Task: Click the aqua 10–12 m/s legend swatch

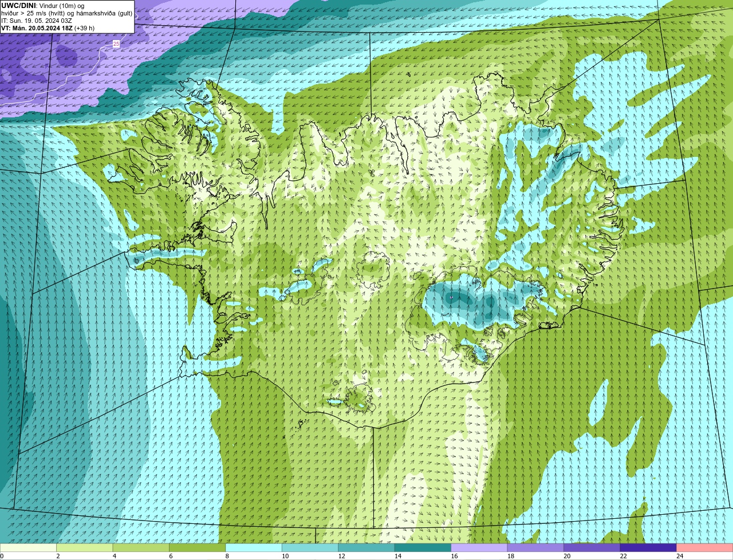Action: [310, 548]
